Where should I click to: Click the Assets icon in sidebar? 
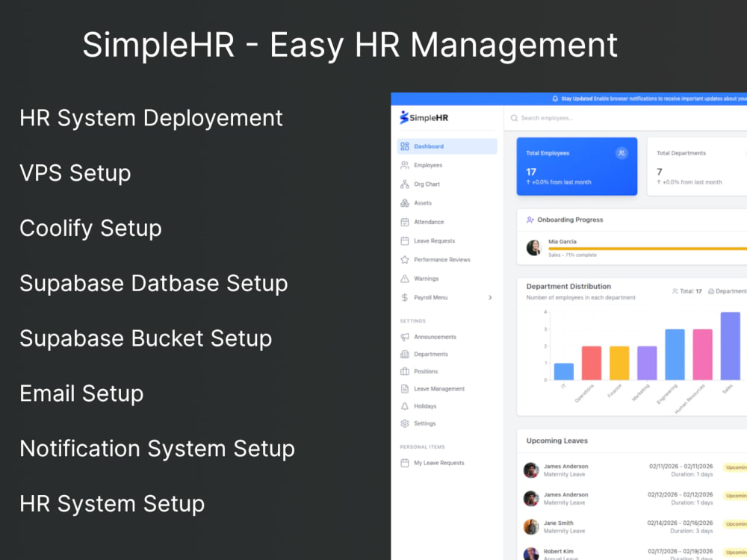click(x=404, y=203)
